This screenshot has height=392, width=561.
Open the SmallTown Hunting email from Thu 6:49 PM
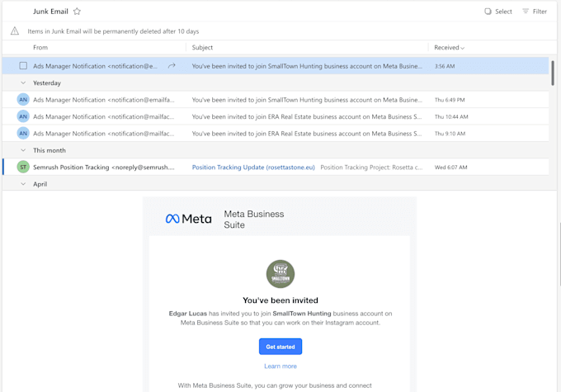pyautogui.click(x=276, y=100)
